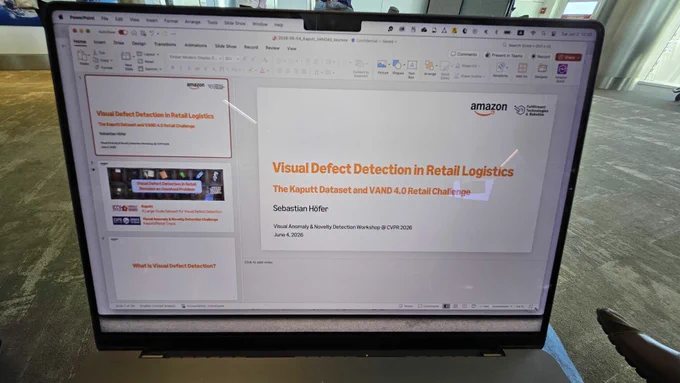This screenshot has width=680, height=383.
Task: Insert a Text Box
Action: click(412, 69)
